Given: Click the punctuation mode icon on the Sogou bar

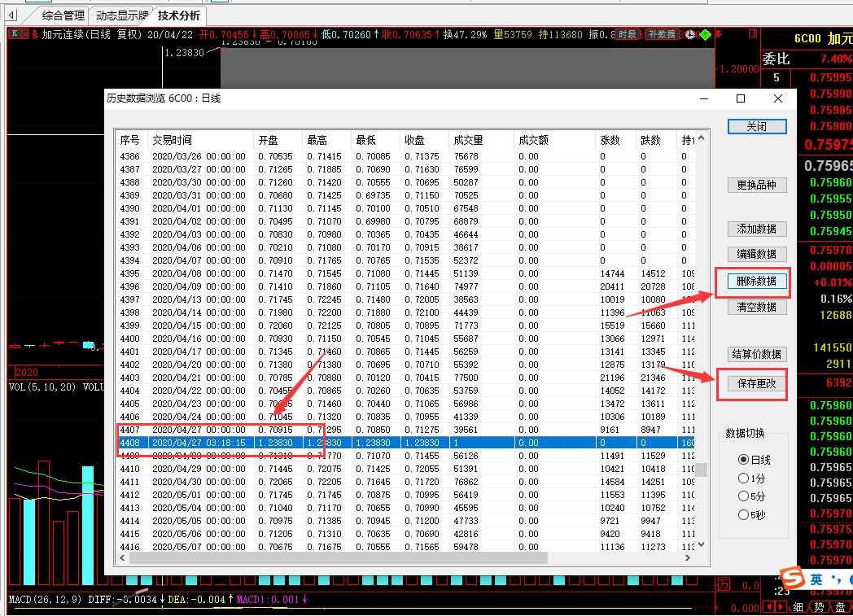Looking at the screenshot, I should point(838,579).
